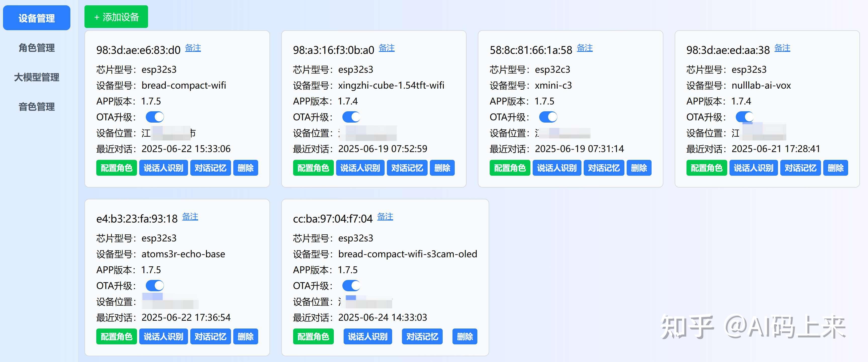The height and width of the screenshot is (362, 868).
Task: Open 设备管理 in the sidebar
Action: tap(36, 18)
